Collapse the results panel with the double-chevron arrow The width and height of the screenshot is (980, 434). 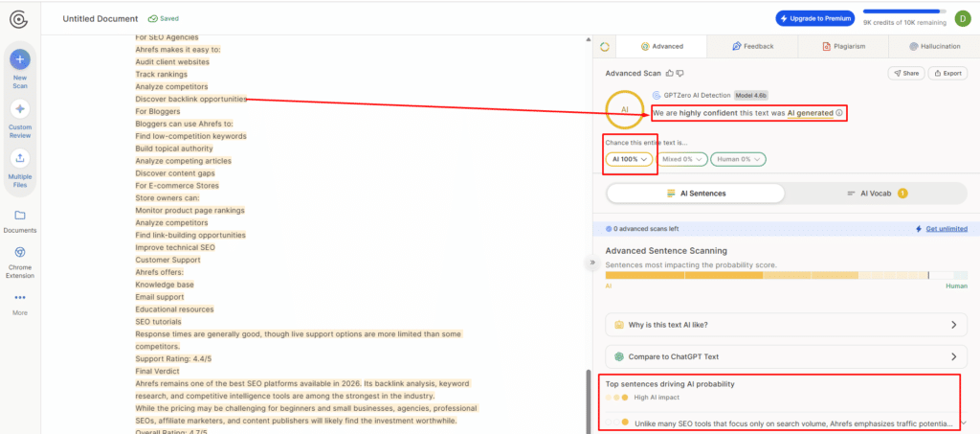point(591,263)
